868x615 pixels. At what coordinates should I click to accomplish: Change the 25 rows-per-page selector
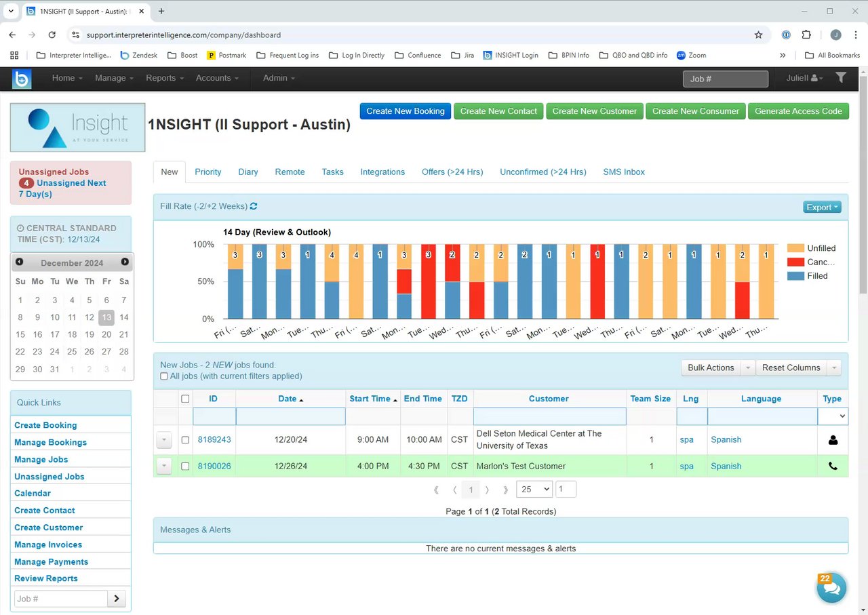[534, 490]
